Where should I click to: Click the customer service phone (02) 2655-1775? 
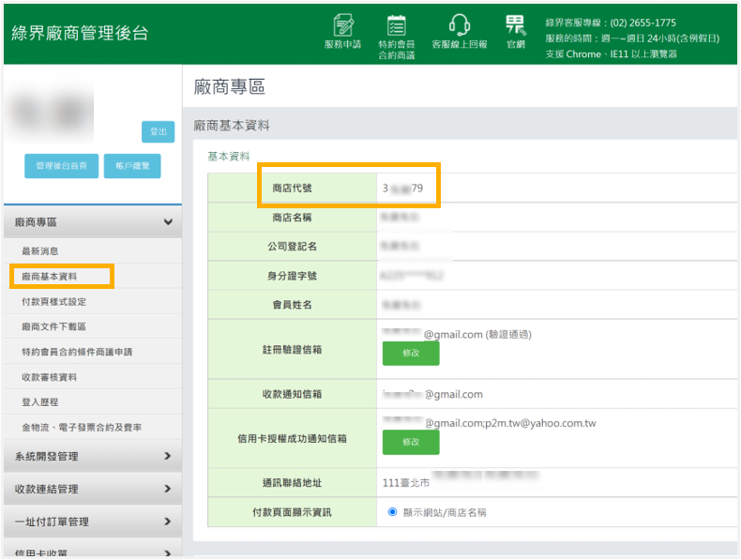(x=643, y=23)
